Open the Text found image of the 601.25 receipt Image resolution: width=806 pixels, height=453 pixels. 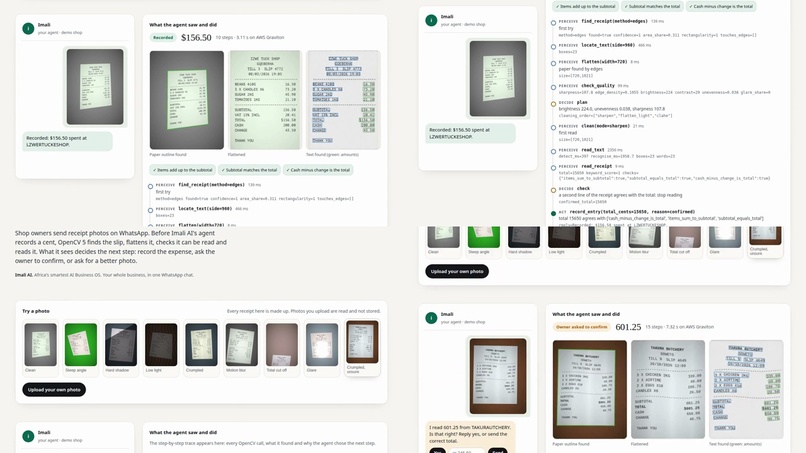pos(746,389)
